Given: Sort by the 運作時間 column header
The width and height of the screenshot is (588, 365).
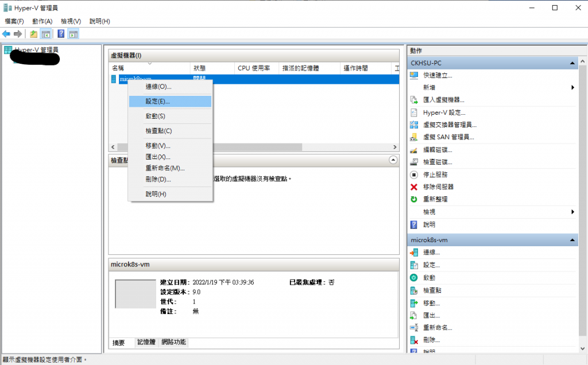Looking at the screenshot, I should pos(366,68).
